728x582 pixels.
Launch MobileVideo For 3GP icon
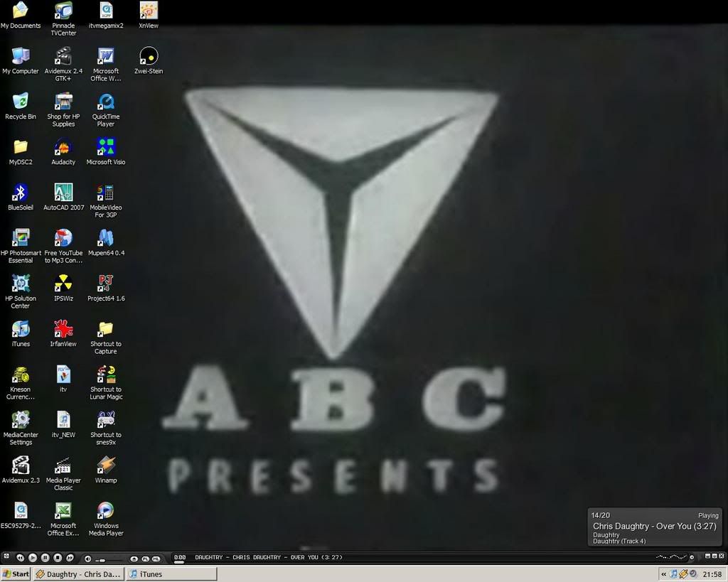(x=106, y=200)
